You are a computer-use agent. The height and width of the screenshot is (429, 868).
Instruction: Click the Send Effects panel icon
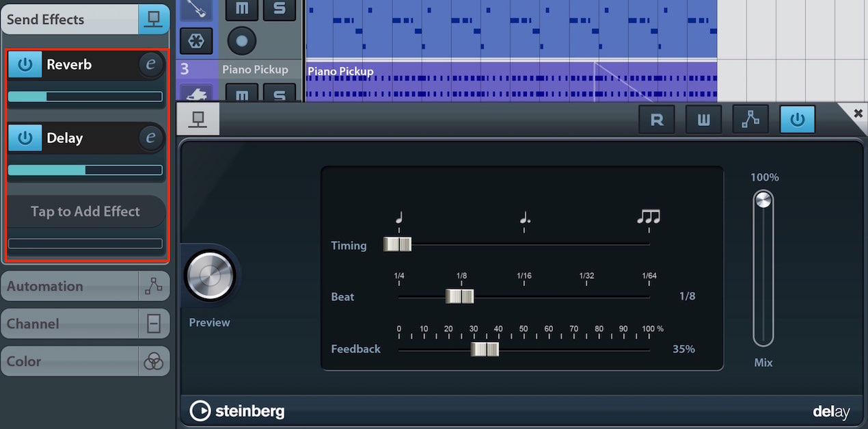[x=154, y=19]
